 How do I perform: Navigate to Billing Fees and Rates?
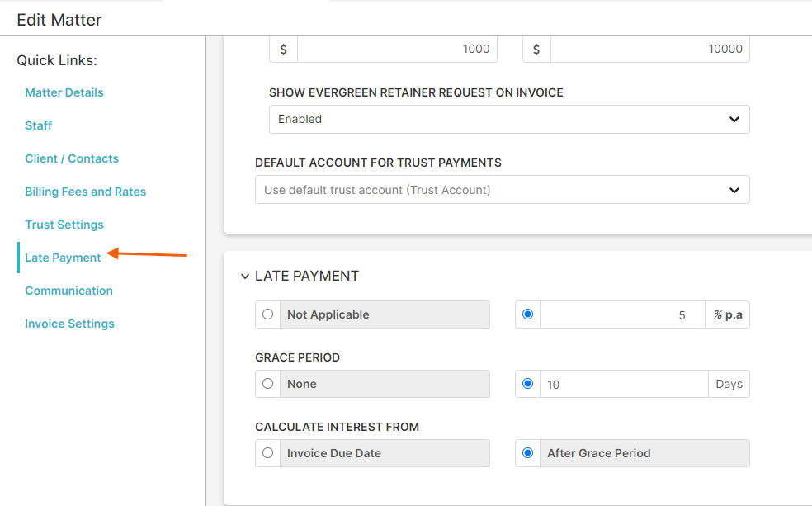pos(86,192)
